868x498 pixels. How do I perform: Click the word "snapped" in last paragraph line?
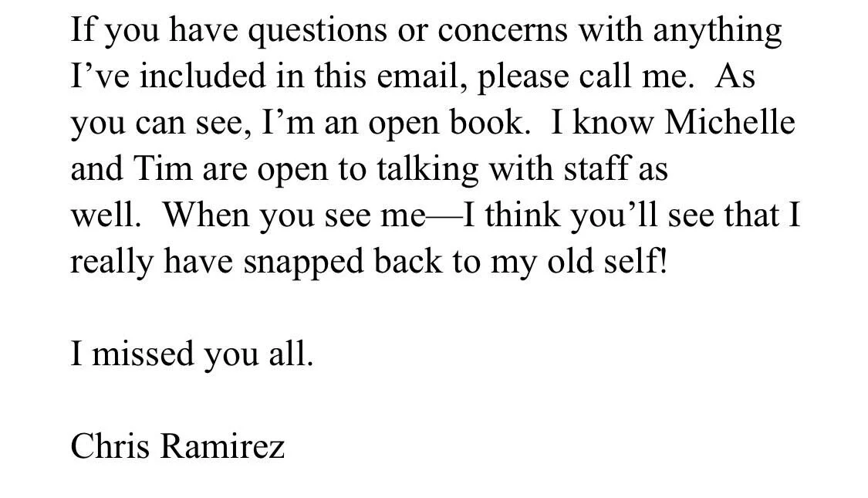pyautogui.click(x=303, y=262)
